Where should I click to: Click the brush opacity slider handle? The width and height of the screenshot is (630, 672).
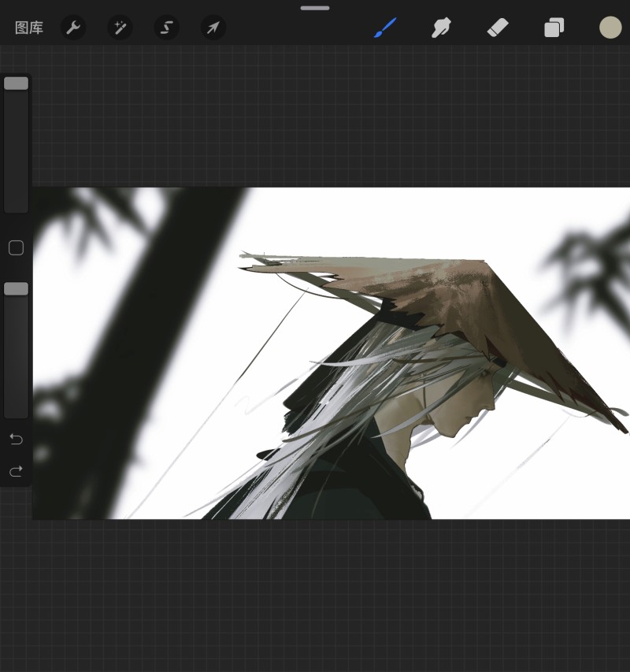click(17, 288)
